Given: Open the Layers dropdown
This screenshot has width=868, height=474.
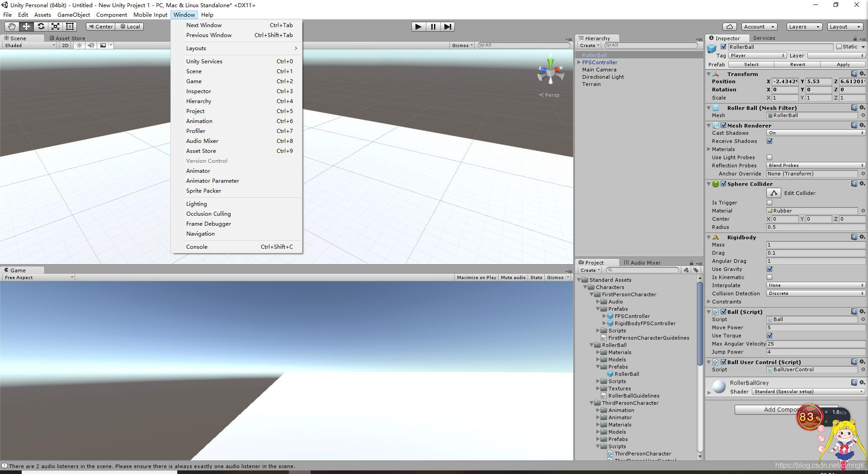Looking at the screenshot, I should click(x=804, y=27).
